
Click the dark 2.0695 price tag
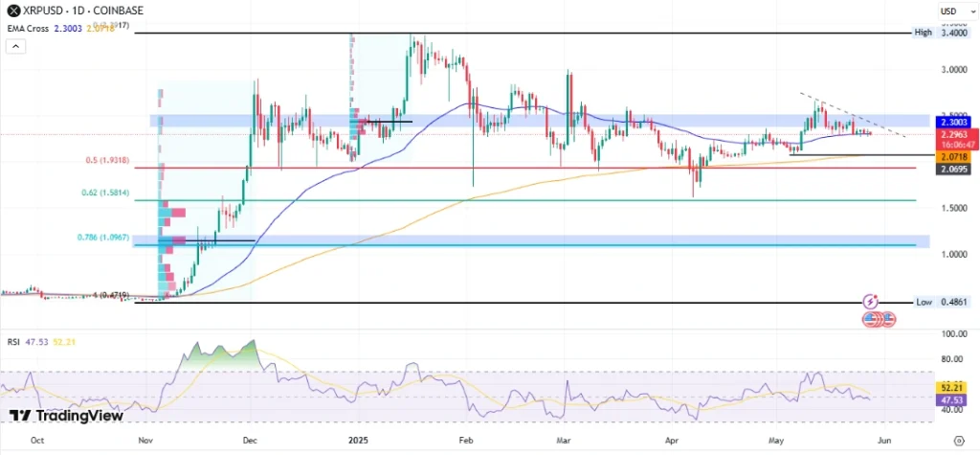click(x=952, y=170)
